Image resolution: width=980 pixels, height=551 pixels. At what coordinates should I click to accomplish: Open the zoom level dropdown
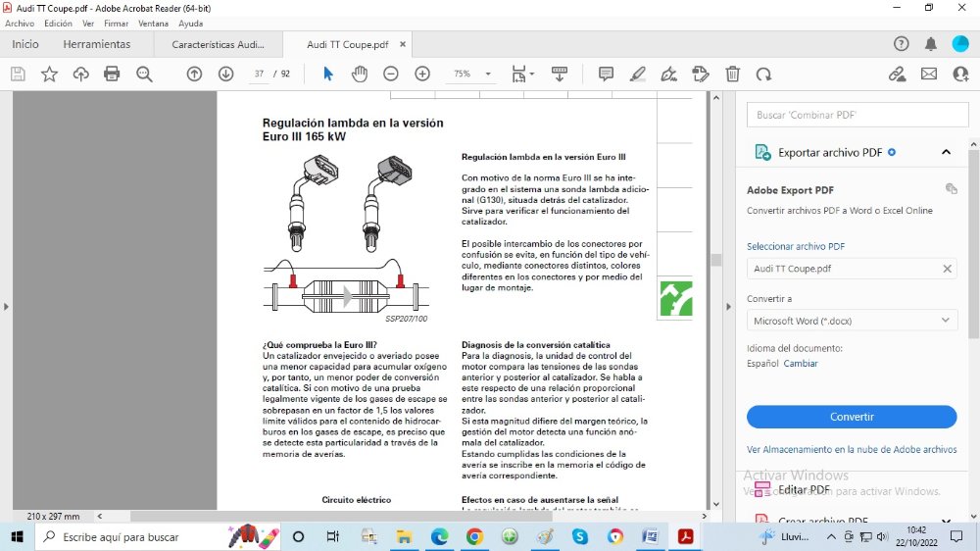pos(488,74)
